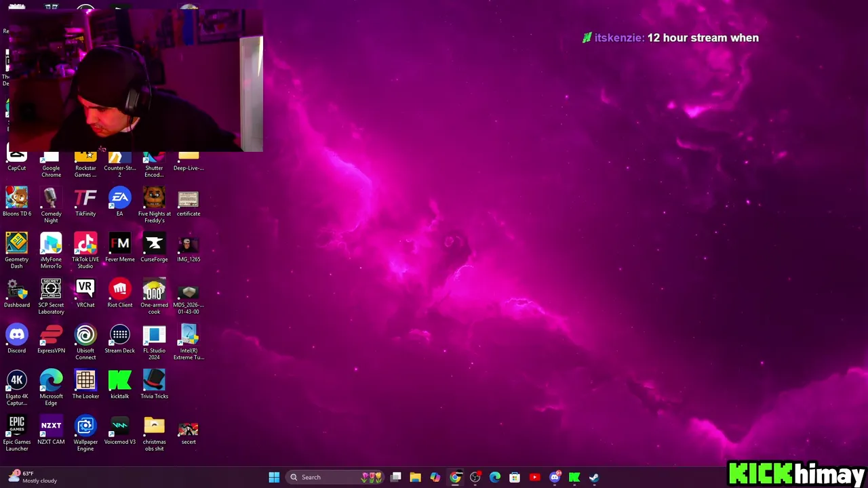Select TikTok LIVE Studio icon
Screen dimensions: 868x488
[85, 251]
